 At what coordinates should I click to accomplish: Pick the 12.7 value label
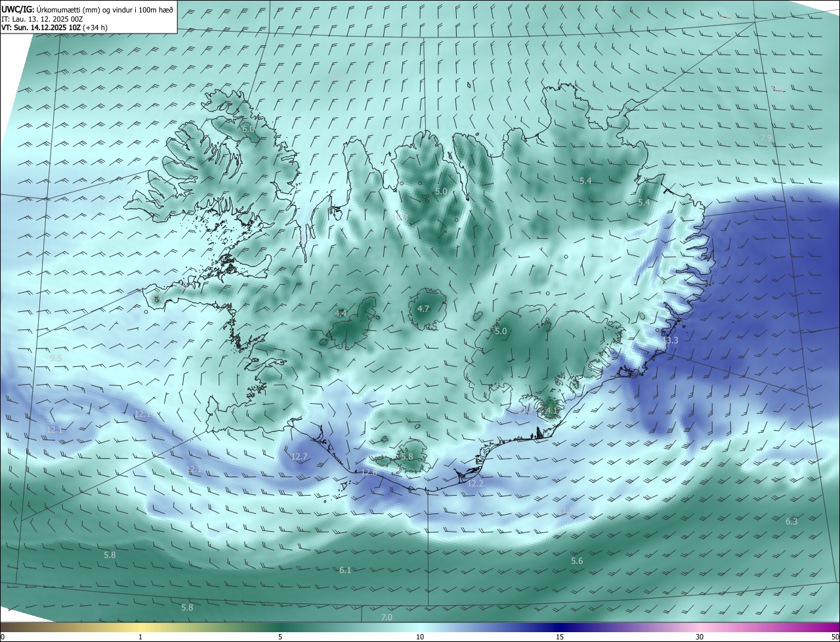299,456
